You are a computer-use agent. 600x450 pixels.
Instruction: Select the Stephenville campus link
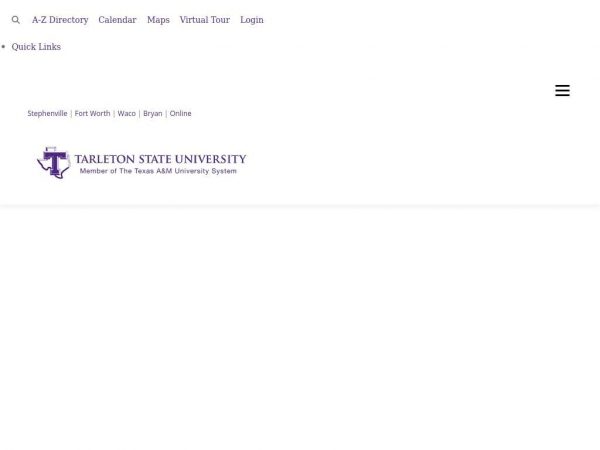point(47,113)
